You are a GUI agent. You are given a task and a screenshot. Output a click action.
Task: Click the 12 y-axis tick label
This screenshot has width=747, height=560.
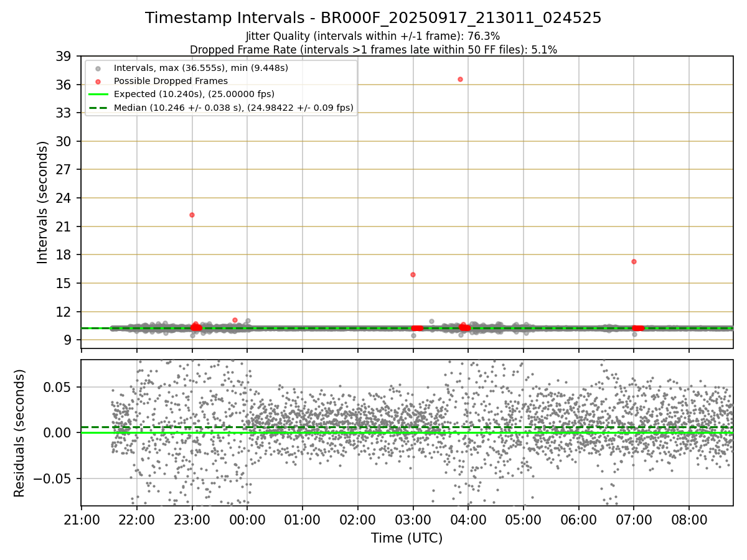(x=63, y=312)
